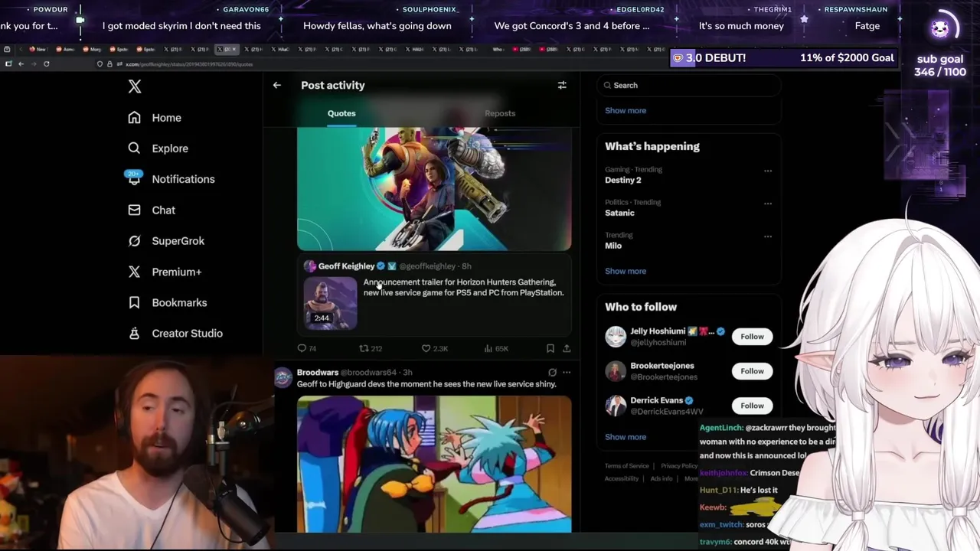
Task: Open Terms of Service link
Action: (626, 466)
